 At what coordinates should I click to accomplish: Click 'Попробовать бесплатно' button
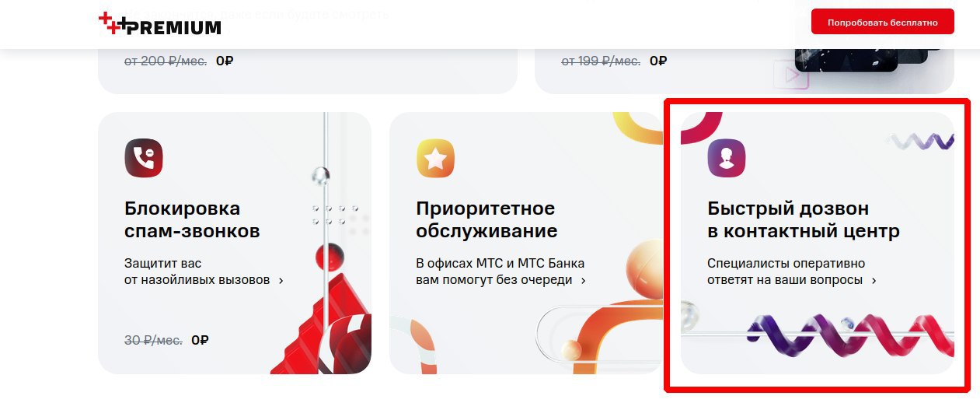tap(883, 23)
